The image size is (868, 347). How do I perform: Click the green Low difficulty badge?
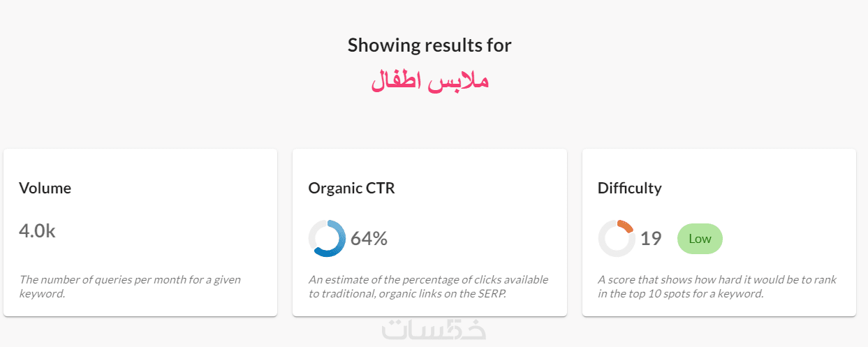[x=700, y=239]
